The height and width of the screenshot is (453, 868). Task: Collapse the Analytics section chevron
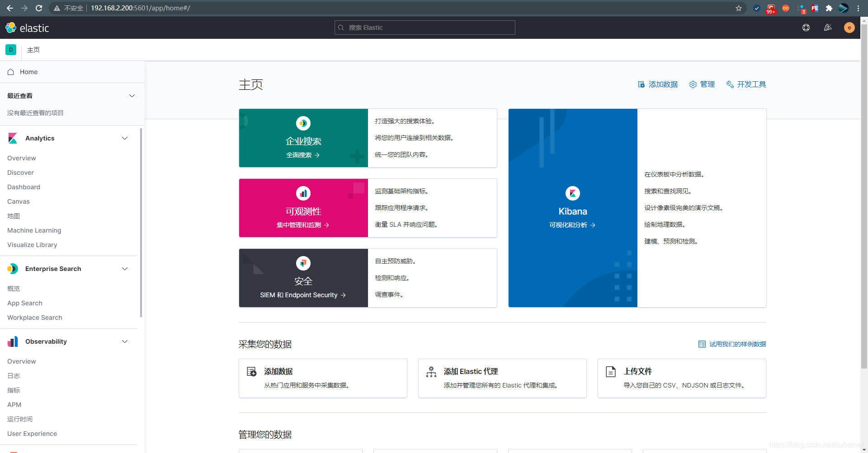click(125, 138)
